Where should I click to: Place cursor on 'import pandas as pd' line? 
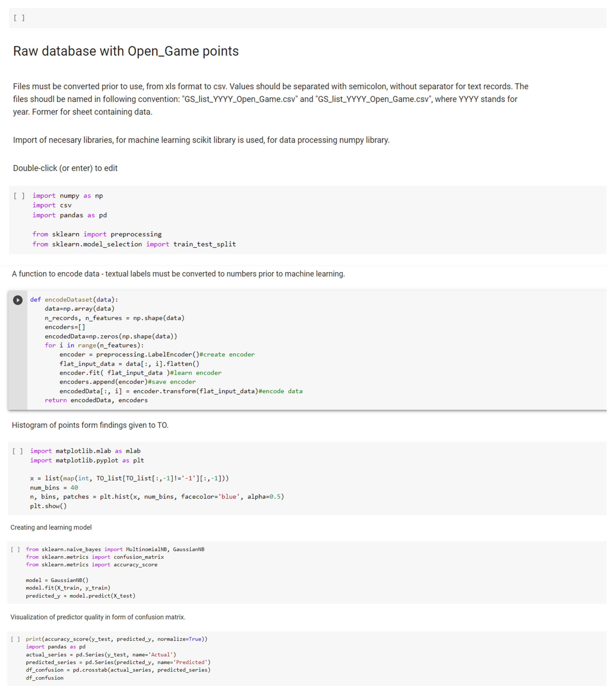[70, 215]
